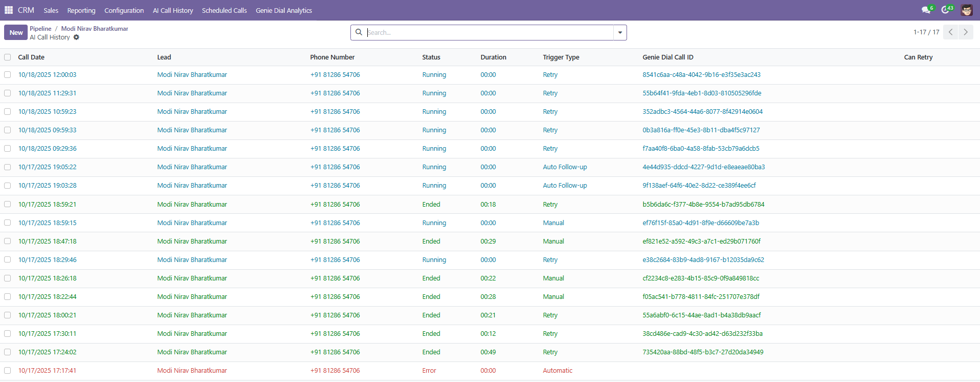Open the Genie Dial Analytics menu
980x382 pixels.
tap(284, 10)
